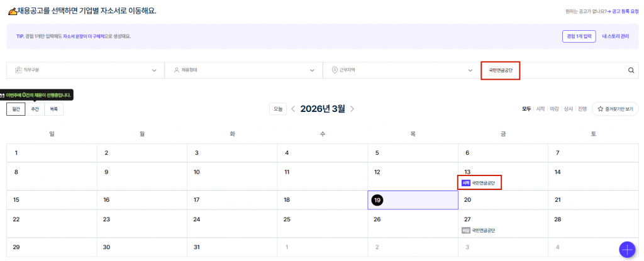Filter postings by 상시
This screenshot has height=261, width=644.
click(x=569, y=109)
